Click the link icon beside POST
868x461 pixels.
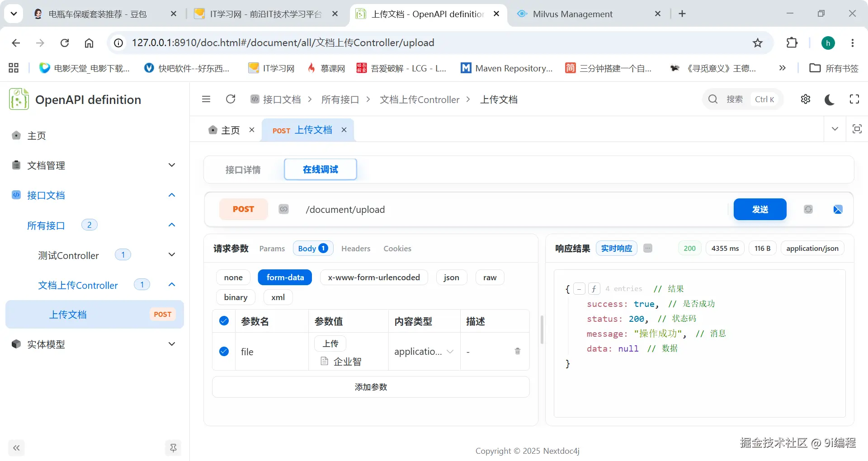click(x=283, y=209)
